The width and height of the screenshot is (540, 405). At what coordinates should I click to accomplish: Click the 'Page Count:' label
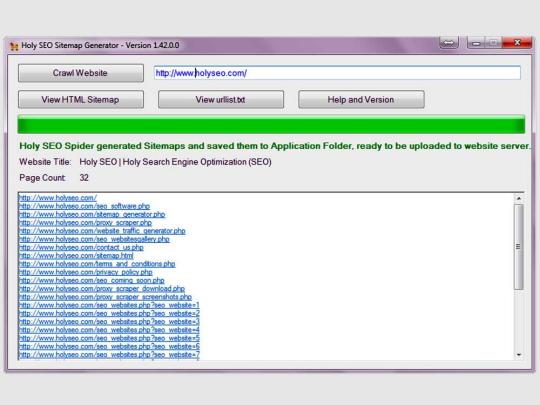coord(42,178)
